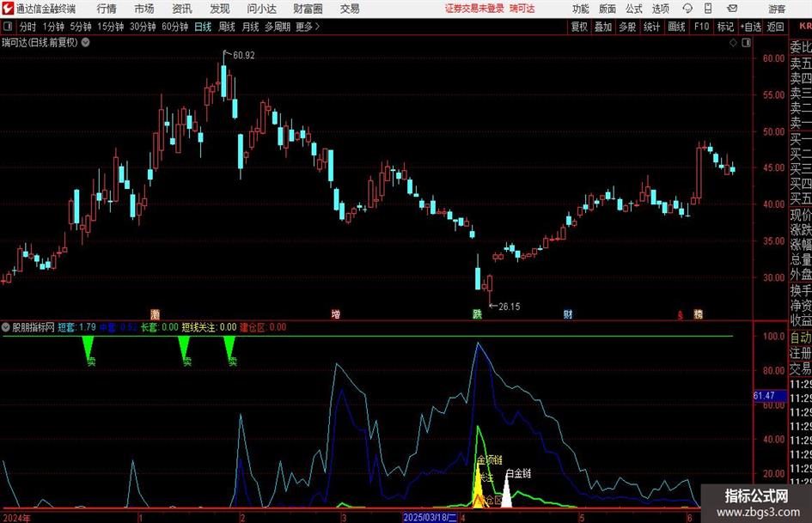Switch to the 月线 monthly tab

pyautogui.click(x=250, y=27)
